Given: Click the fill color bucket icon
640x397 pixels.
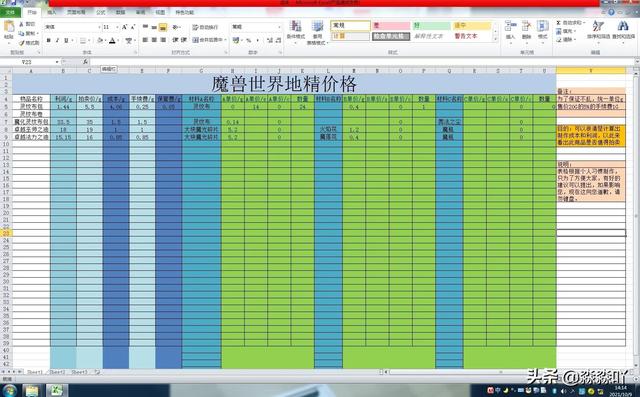Looking at the screenshot, I should pos(100,40).
